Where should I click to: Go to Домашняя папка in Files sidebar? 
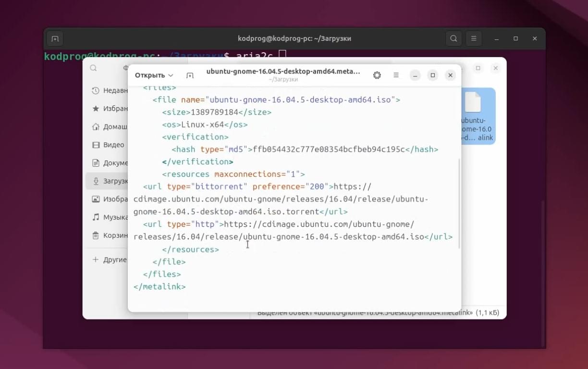click(110, 127)
